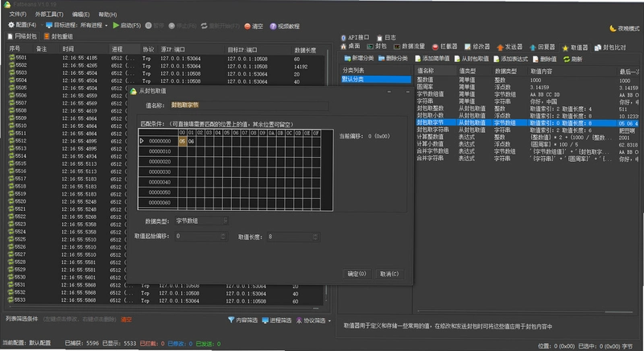Click the 重新开始(F7) restart icon
The image size is (644, 351).
pyautogui.click(x=204, y=26)
